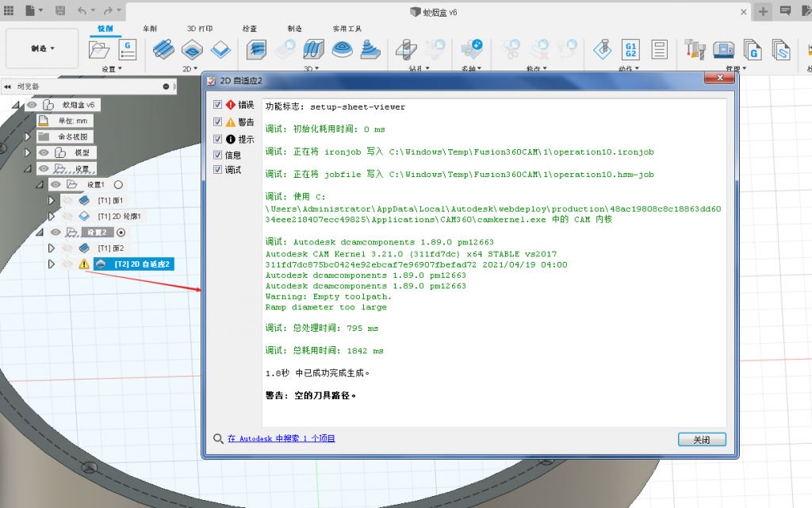Image resolution: width=812 pixels, height=508 pixels.
Task: Select the 2D Adaptive Clearing toolbar icon
Action: [192, 50]
